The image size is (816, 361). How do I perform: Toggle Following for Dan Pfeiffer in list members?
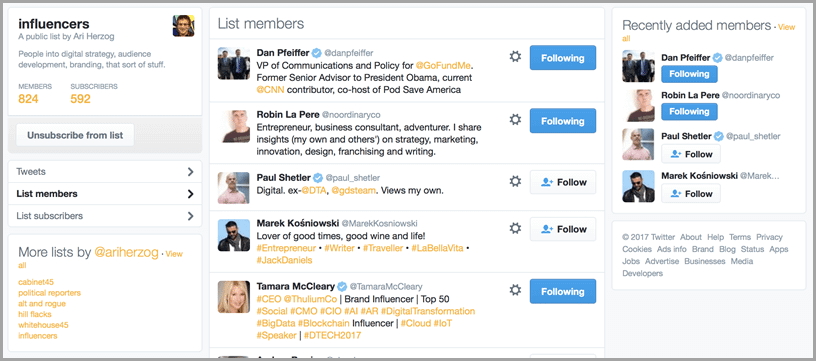(x=563, y=58)
